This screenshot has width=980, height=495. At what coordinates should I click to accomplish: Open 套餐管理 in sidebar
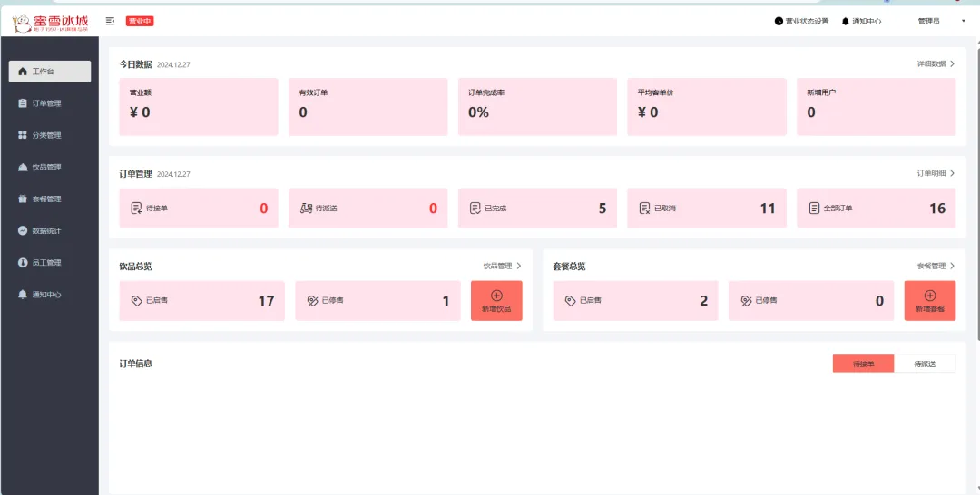50,199
